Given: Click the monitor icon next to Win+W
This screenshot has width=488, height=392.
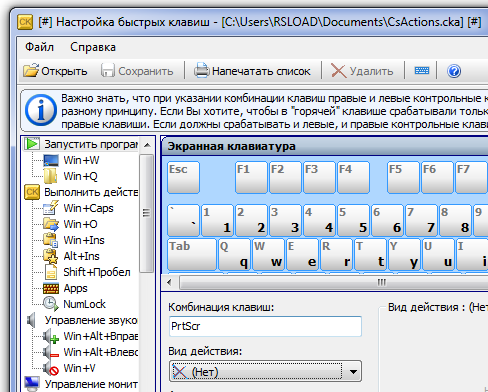Looking at the screenshot, I should click(51, 160).
